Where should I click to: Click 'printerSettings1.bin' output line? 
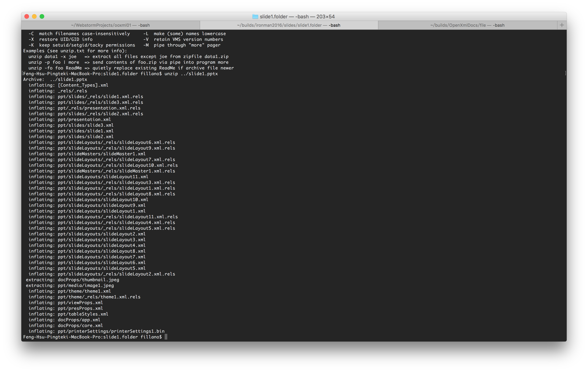click(96, 331)
